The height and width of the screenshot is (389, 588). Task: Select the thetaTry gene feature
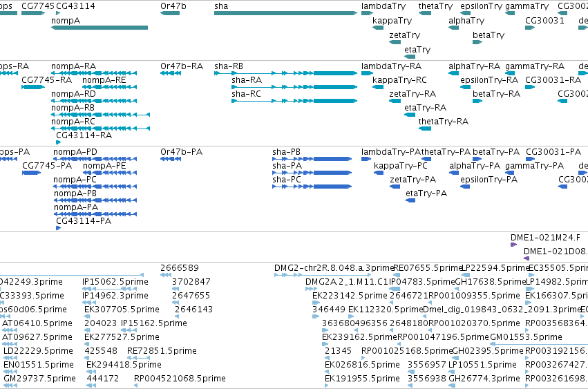(x=425, y=13)
